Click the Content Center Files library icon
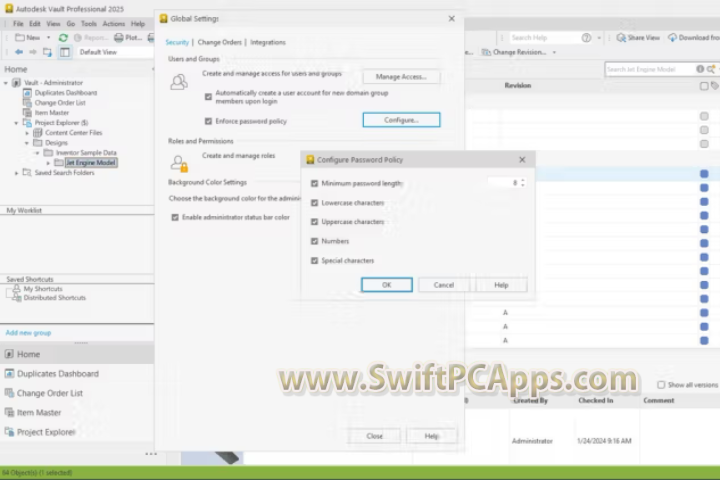The image size is (720, 480). coord(38,133)
